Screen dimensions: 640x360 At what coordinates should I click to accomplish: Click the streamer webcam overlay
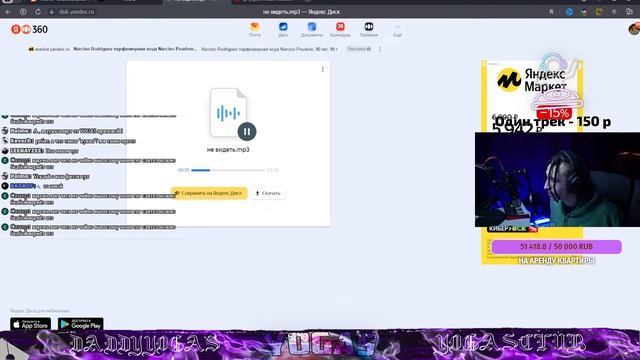click(557, 180)
